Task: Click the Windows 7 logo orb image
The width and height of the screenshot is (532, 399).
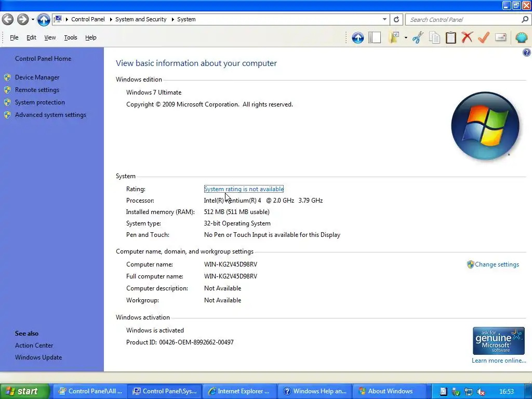Action: click(485, 126)
